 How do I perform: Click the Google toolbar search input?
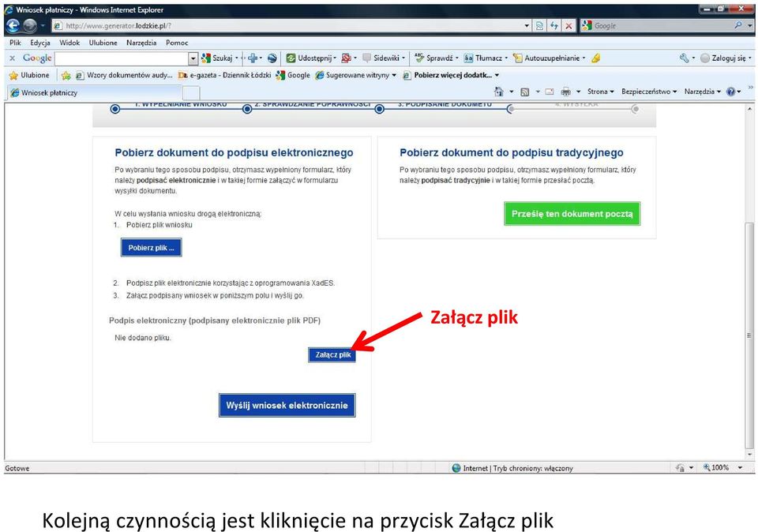tap(122, 58)
